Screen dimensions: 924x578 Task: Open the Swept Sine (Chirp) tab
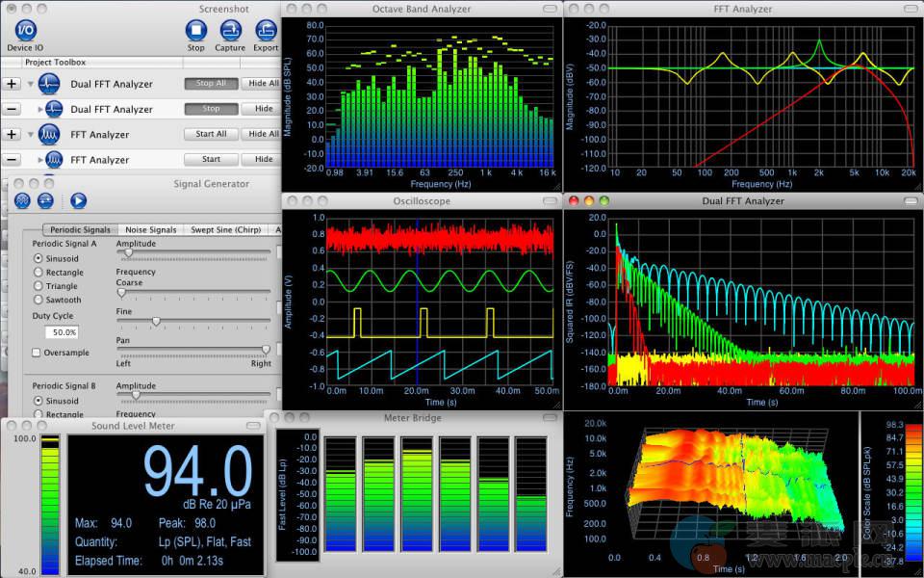pos(225,230)
